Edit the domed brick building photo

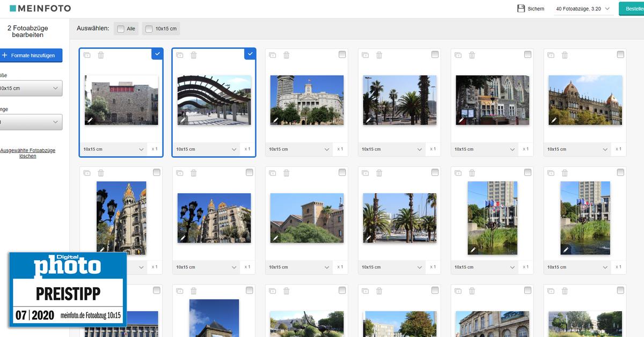tap(554, 120)
